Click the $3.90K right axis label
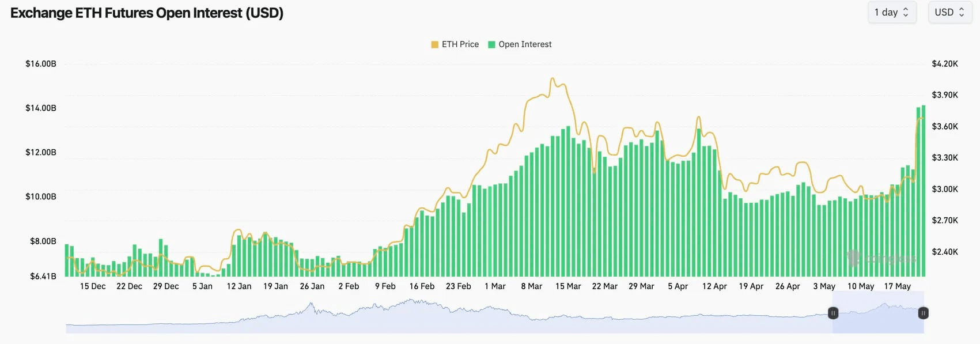 pos(945,95)
